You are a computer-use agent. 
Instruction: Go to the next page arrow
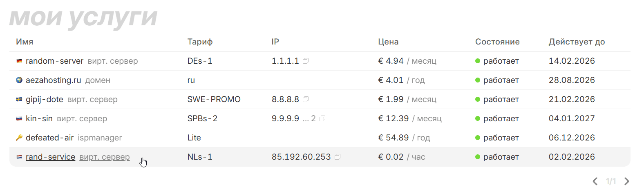(x=626, y=181)
